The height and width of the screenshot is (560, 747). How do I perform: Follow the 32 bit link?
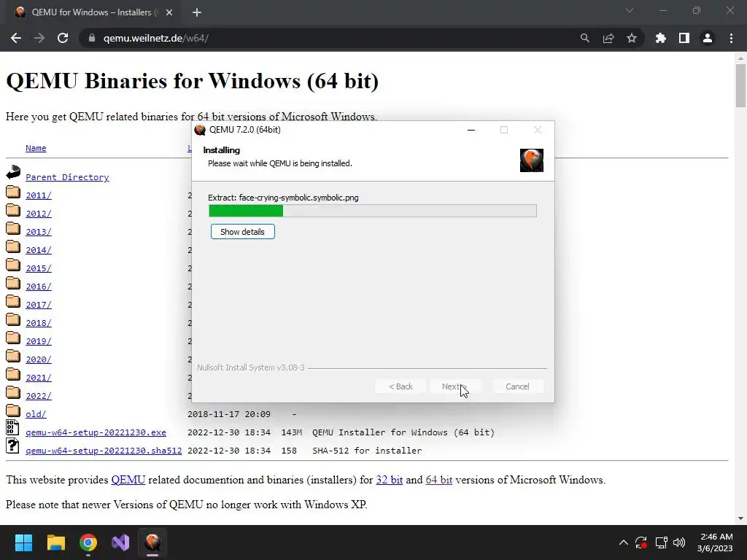[390, 480]
